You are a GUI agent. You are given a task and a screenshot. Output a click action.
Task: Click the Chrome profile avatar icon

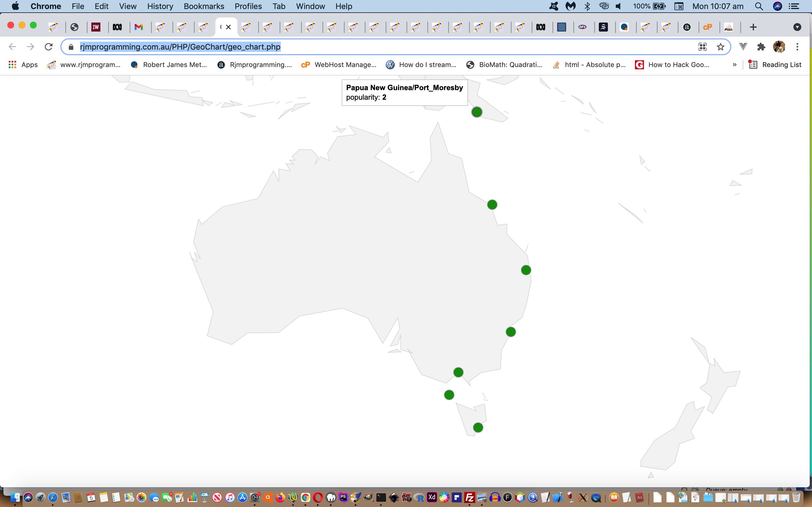[x=779, y=46]
